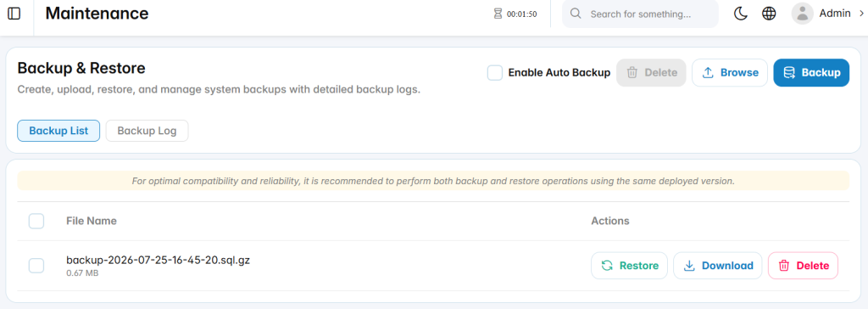Image resolution: width=868 pixels, height=309 pixels.
Task: Click the Enable Auto Backup label
Action: click(x=559, y=73)
